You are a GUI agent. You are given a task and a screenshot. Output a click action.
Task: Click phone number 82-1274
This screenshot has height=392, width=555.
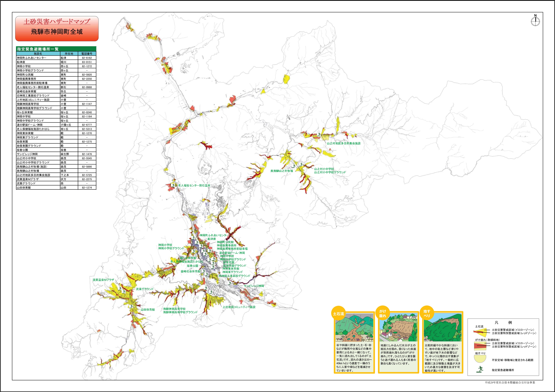pyautogui.click(x=87, y=188)
